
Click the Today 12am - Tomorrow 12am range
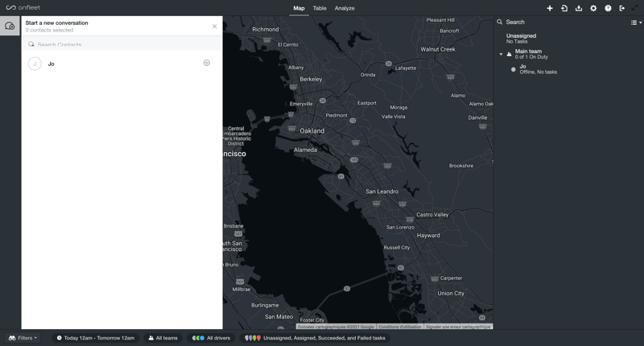95,338
